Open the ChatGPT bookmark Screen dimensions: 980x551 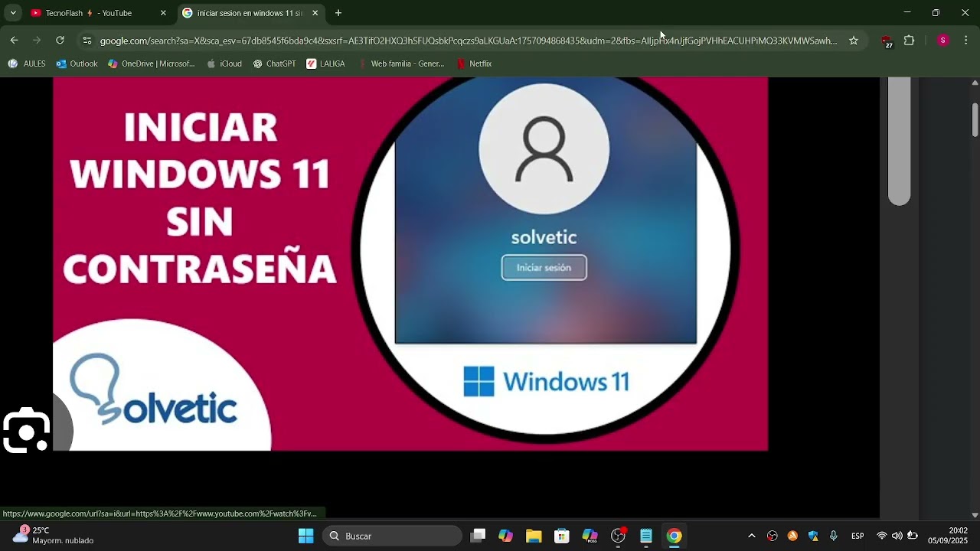[274, 64]
